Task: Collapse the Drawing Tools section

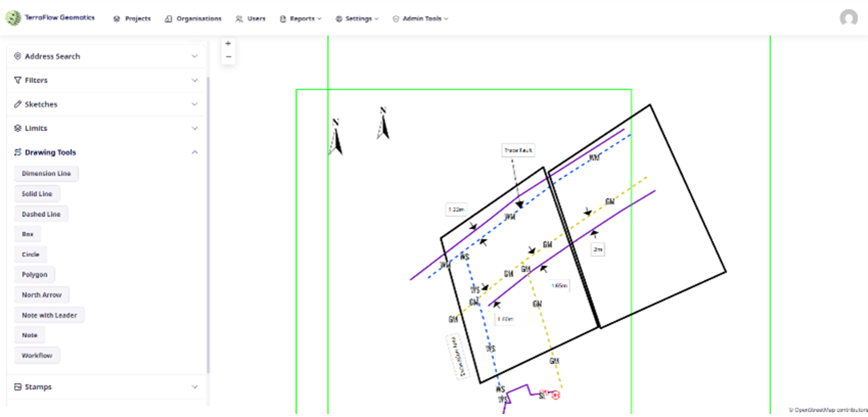Action: tap(194, 152)
